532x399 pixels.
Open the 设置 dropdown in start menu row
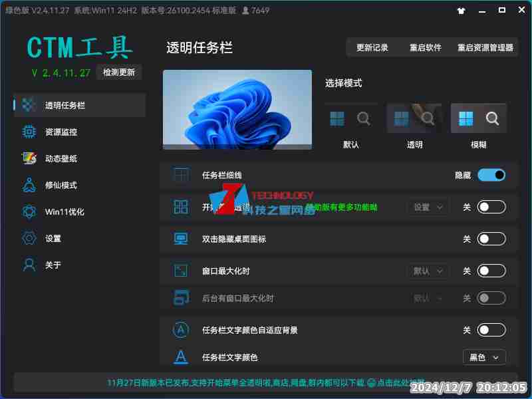click(x=428, y=207)
